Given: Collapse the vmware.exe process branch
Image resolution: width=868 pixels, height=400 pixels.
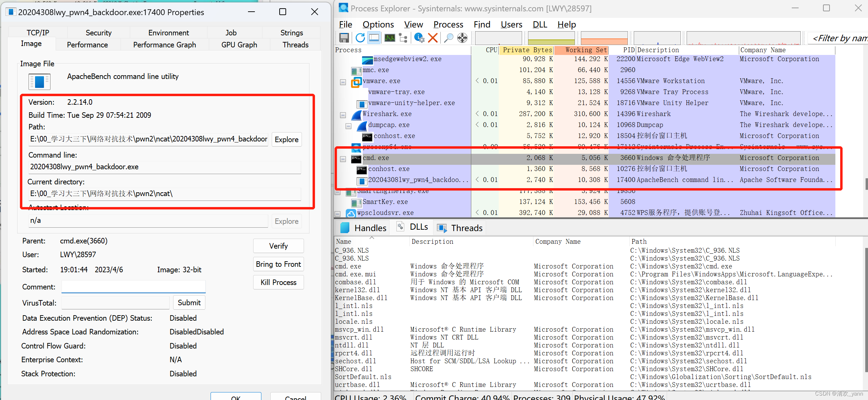Looking at the screenshot, I should click(x=342, y=82).
